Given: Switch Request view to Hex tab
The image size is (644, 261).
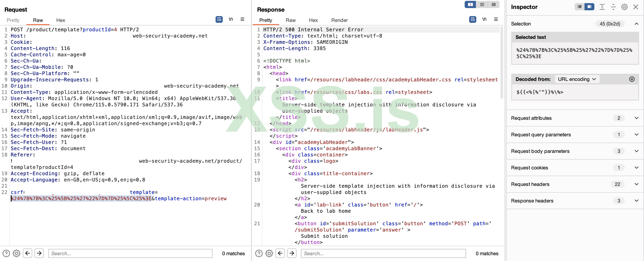Looking at the screenshot, I should (61, 20).
